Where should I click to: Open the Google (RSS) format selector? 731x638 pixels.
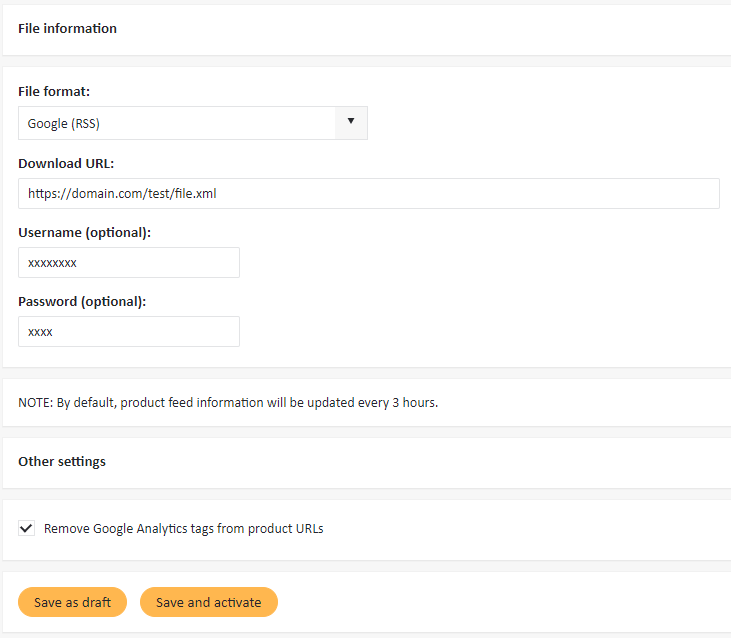[193, 123]
